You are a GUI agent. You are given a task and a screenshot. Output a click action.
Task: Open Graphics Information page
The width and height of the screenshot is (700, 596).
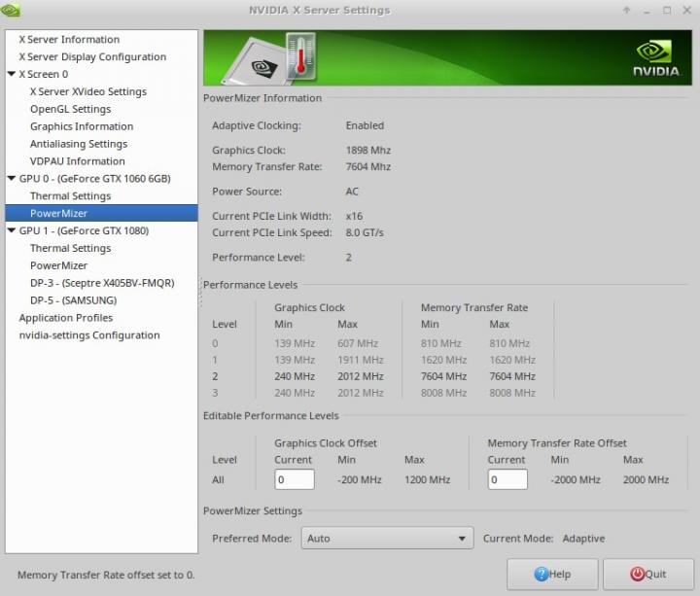(x=82, y=126)
